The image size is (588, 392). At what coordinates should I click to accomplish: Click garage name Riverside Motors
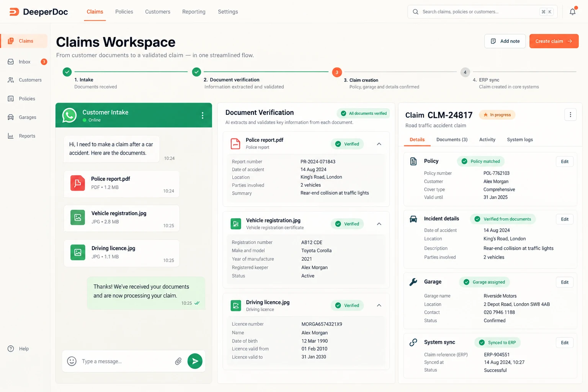tap(500, 296)
